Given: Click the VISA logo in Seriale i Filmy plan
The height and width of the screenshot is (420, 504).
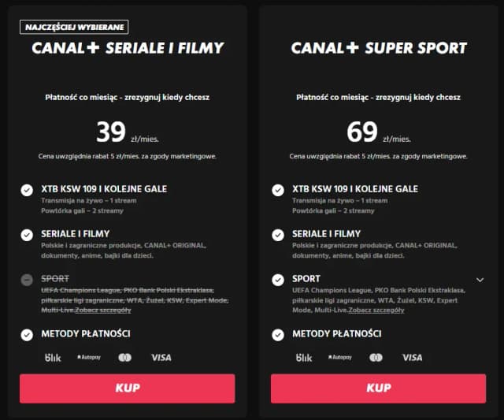Looking at the screenshot, I should (161, 358).
